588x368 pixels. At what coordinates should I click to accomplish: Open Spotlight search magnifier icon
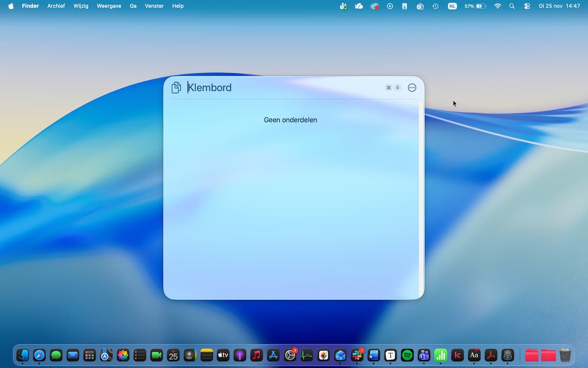coord(512,6)
